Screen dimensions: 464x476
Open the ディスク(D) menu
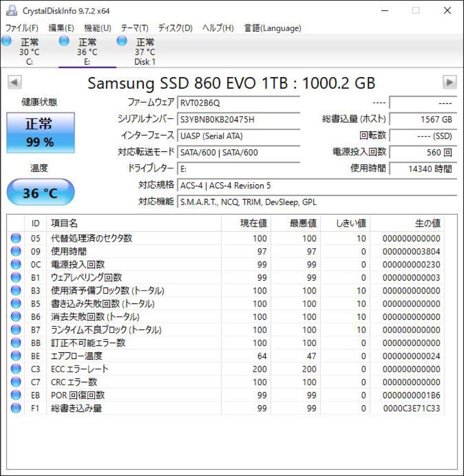(175, 28)
